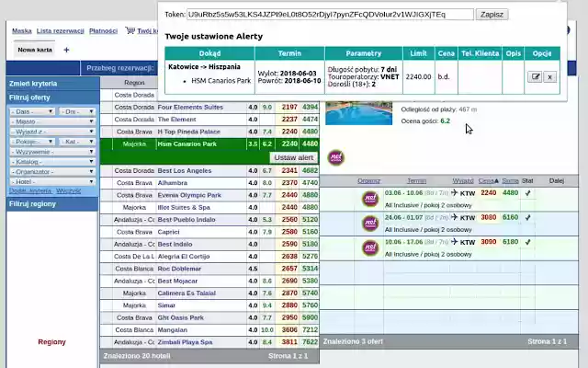Click the status checkmark for the 4480 offer
588x368 pixels.
tap(527, 193)
